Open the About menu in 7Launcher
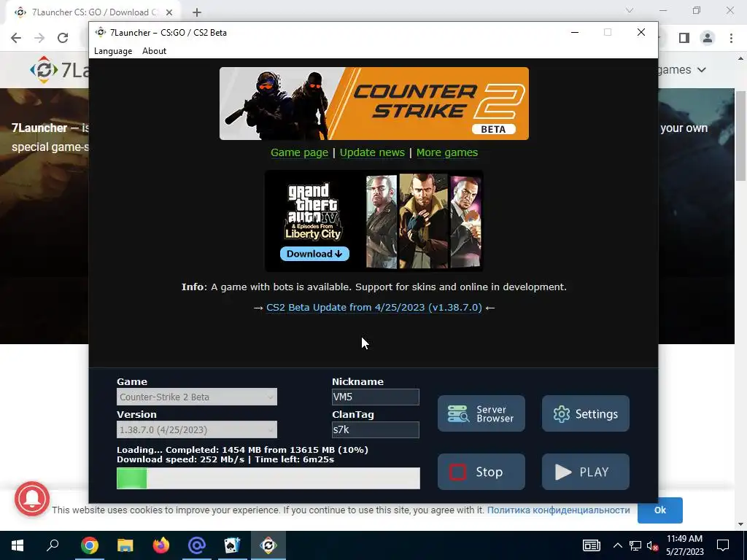The height and width of the screenshot is (560, 747). tap(154, 51)
